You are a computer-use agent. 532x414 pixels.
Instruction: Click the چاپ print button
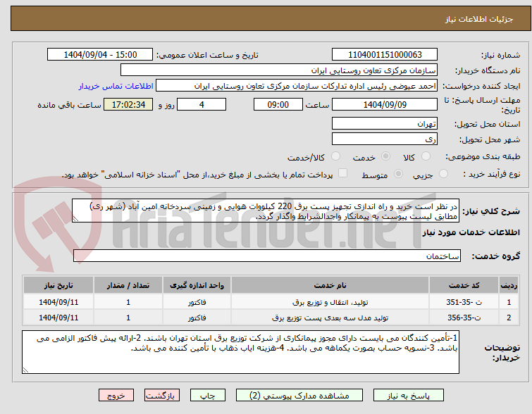coord(208,396)
